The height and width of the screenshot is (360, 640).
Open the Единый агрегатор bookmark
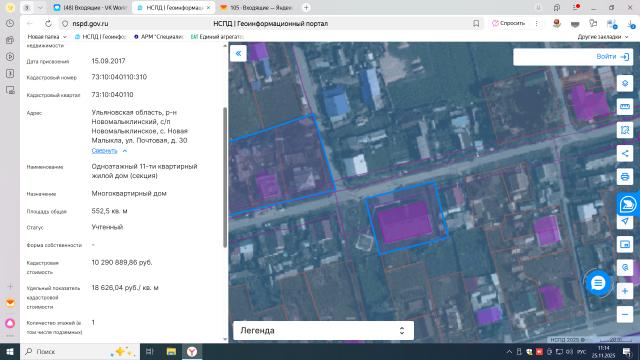(x=217, y=37)
